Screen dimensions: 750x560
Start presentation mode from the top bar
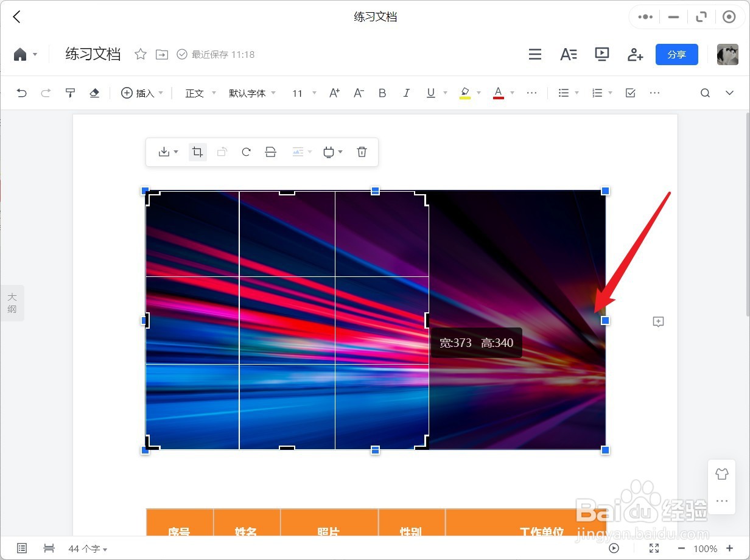(601, 54)
